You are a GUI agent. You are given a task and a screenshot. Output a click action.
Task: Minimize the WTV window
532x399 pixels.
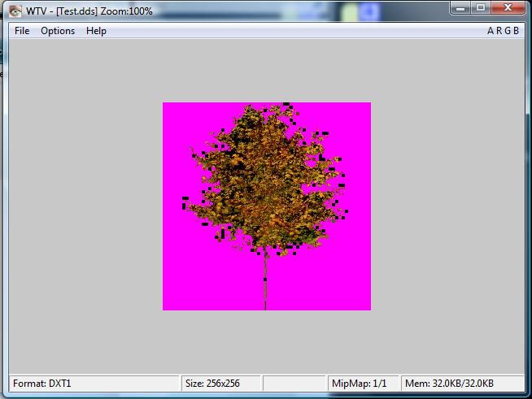[x=461, y=8]
